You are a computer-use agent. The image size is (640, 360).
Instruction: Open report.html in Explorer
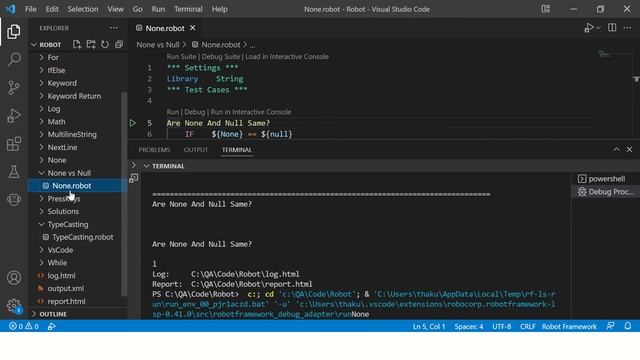coord(67,301)
